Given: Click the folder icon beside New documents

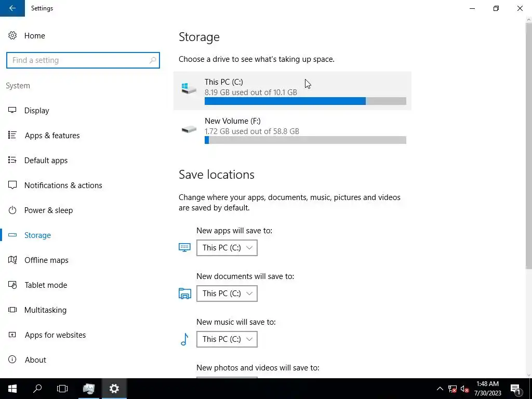Looking at the screenshot, I should pos(184,293).
